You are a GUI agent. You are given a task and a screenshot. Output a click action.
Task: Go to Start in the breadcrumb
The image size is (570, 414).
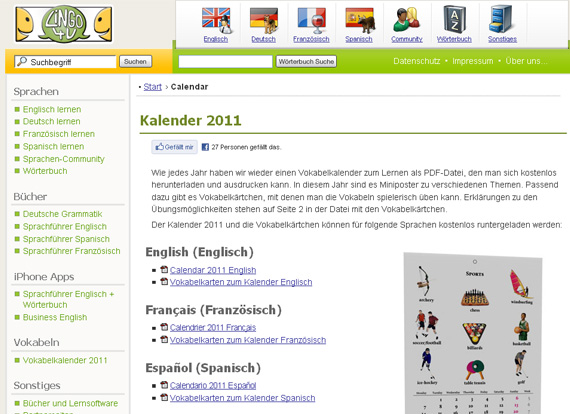click(x=153, y=87)
